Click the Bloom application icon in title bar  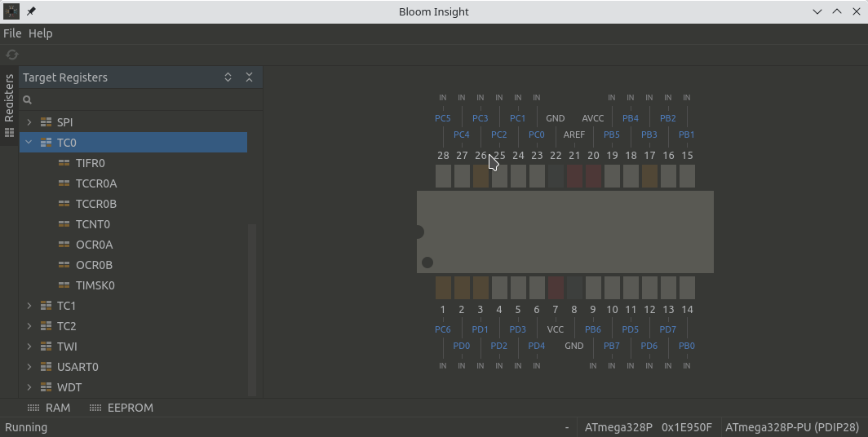[x=11, y=11]
